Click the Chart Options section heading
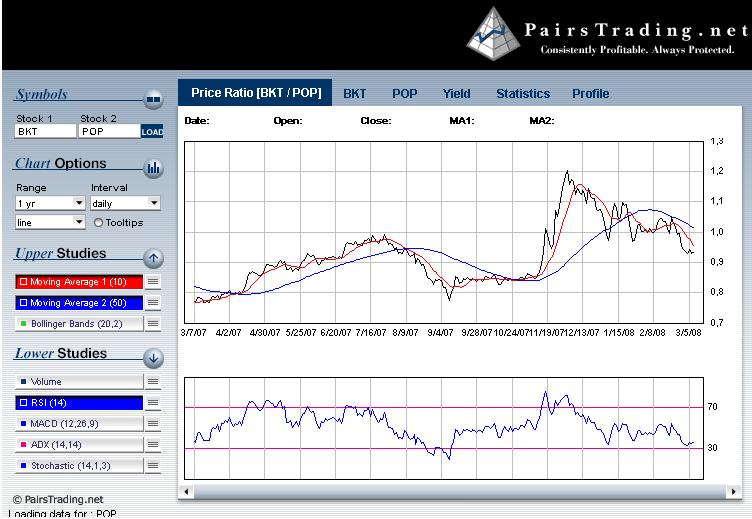This screenshot has width=752, height=519. point(60,164)
